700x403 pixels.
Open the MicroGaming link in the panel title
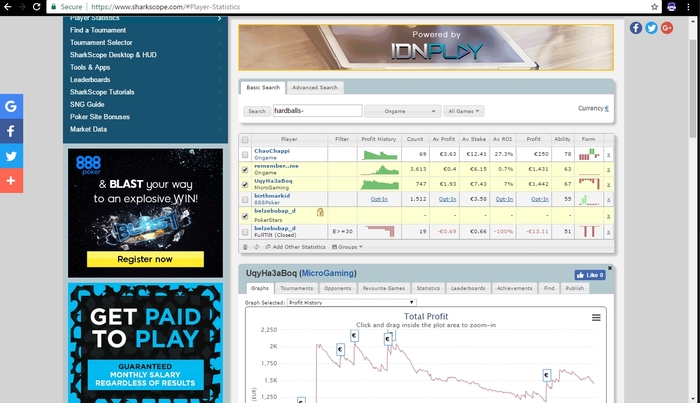pyautogui.click(x=328, y=273)
